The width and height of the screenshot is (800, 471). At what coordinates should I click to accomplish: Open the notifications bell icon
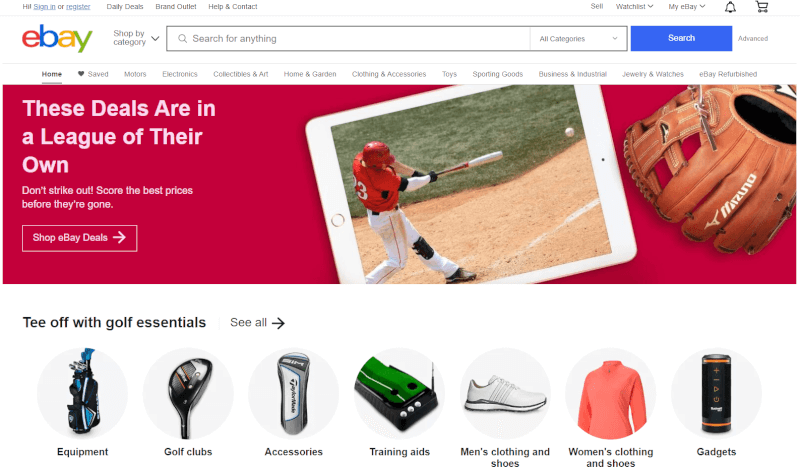click(730, 7)
